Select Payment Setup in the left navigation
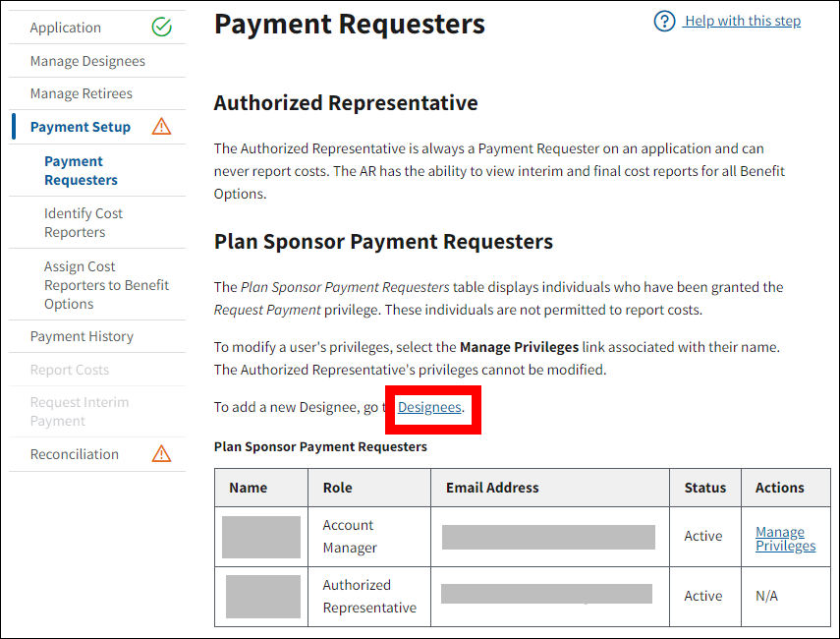Image resolution: width=840 pixels, height=639 pixels. click(x=81, y=127)
